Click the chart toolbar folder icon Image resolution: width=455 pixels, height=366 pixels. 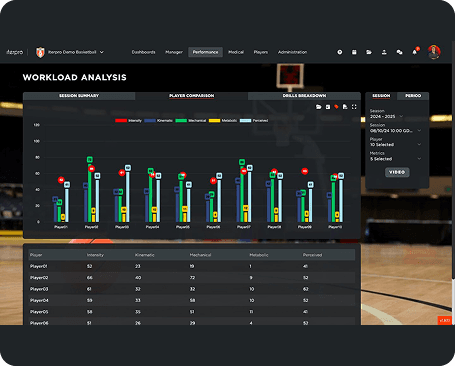pyautogui.click(x=319, y=107)
